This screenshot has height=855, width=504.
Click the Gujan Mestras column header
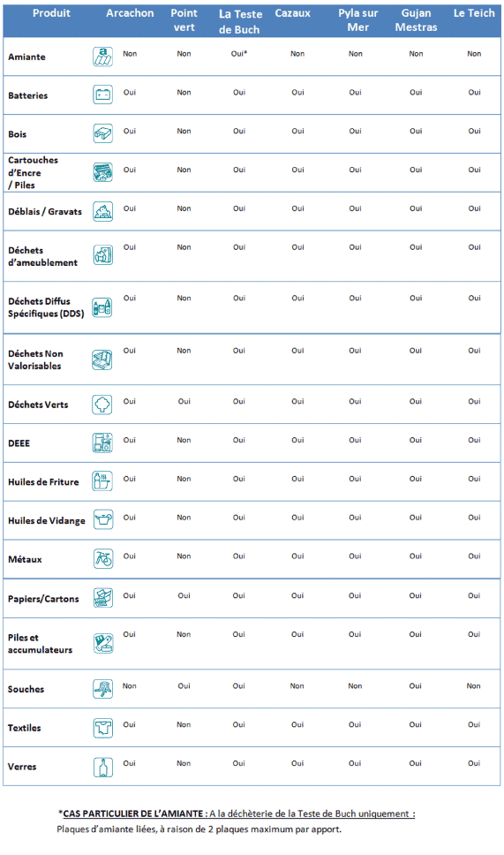[x=417, y=20]
